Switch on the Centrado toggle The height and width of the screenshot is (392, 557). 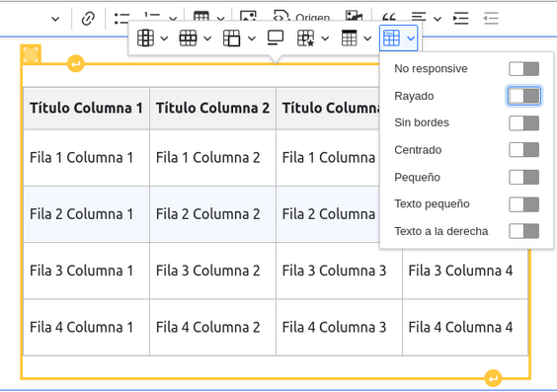point(523,150)
